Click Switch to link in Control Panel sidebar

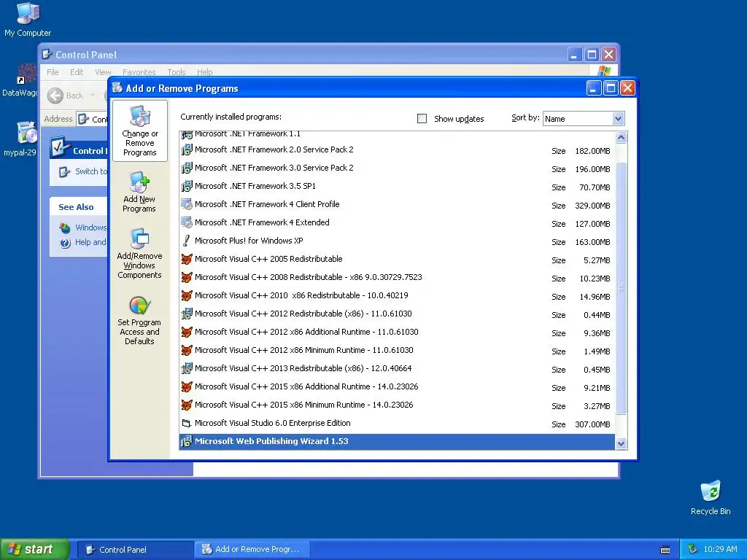[x=90, y=171]
